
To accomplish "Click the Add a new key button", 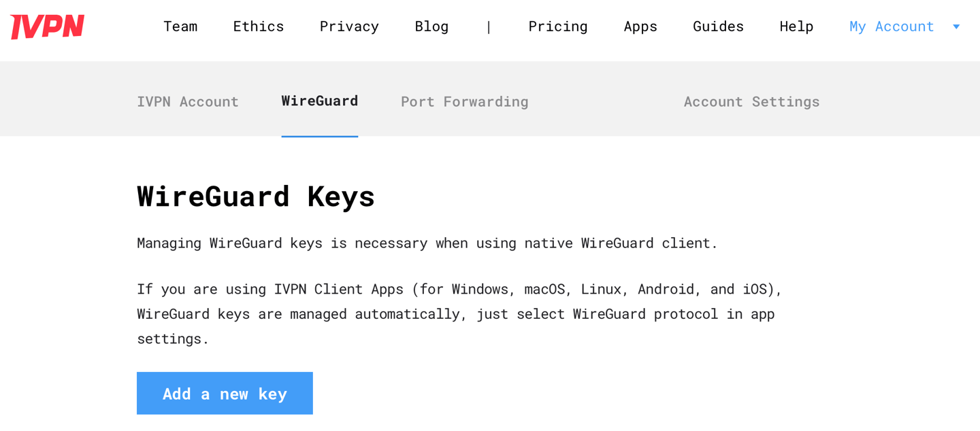I will (225, 393).
